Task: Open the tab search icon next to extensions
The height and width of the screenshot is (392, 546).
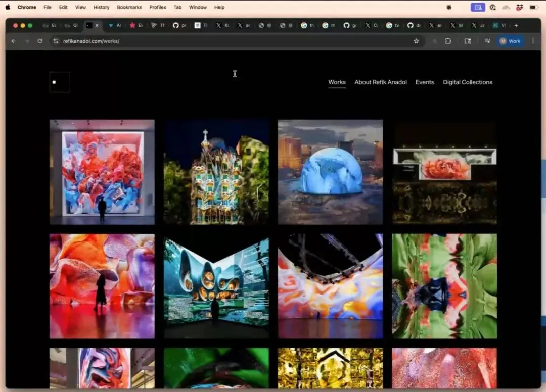Action: tap(468, 41)
